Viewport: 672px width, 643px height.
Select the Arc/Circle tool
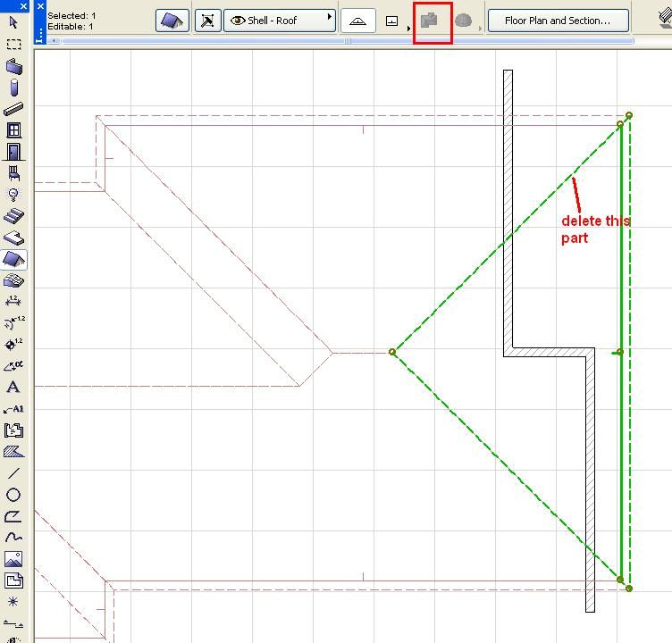tap(13, 495)
